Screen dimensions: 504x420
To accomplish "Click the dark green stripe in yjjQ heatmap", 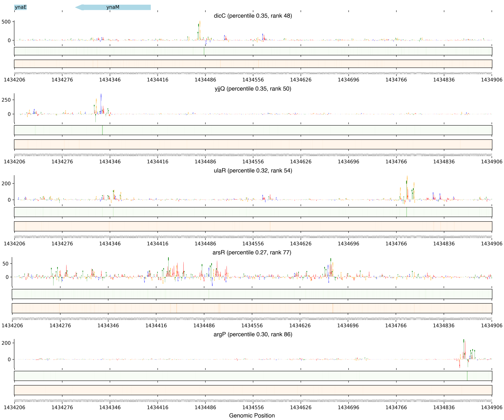I will (102, 130).
